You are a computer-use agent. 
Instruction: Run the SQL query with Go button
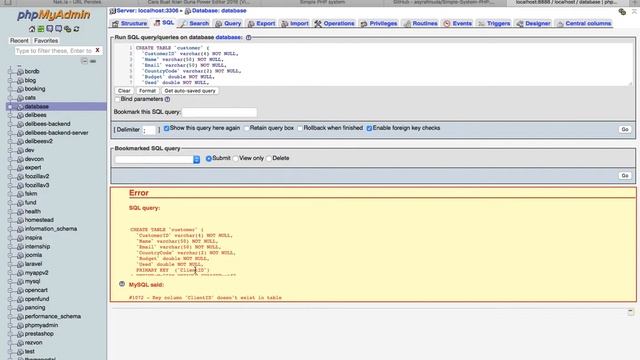point(625,129)
